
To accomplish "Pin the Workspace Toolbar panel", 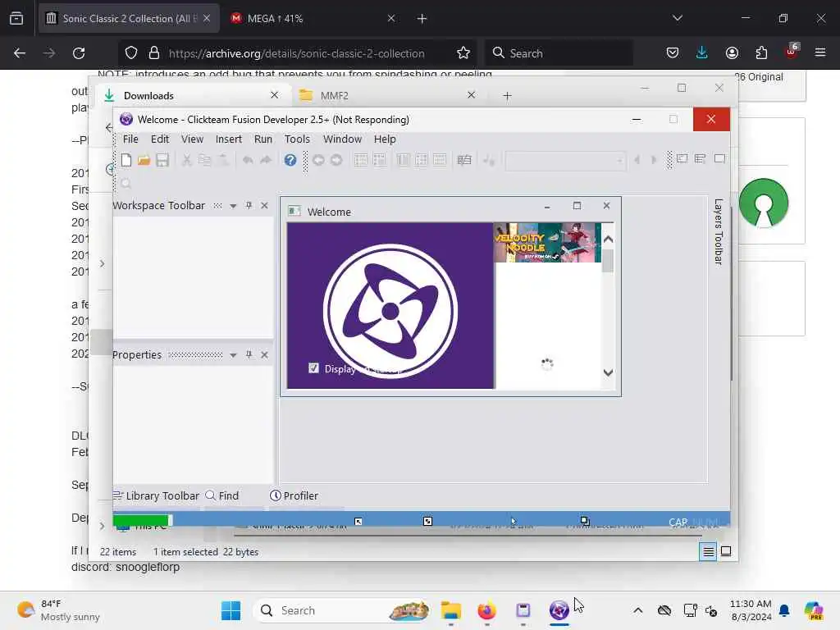I will click(249, 205).
